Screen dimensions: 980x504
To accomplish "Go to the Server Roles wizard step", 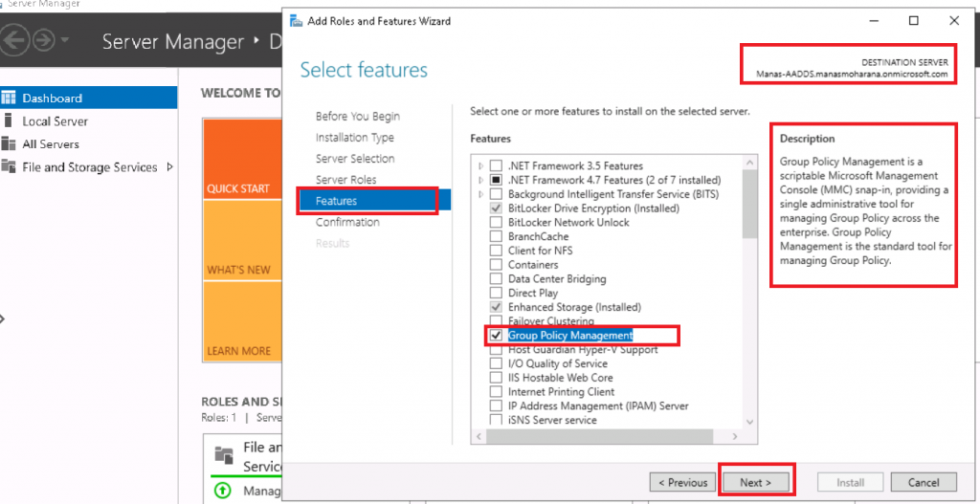I will click(x=345, y=180).
